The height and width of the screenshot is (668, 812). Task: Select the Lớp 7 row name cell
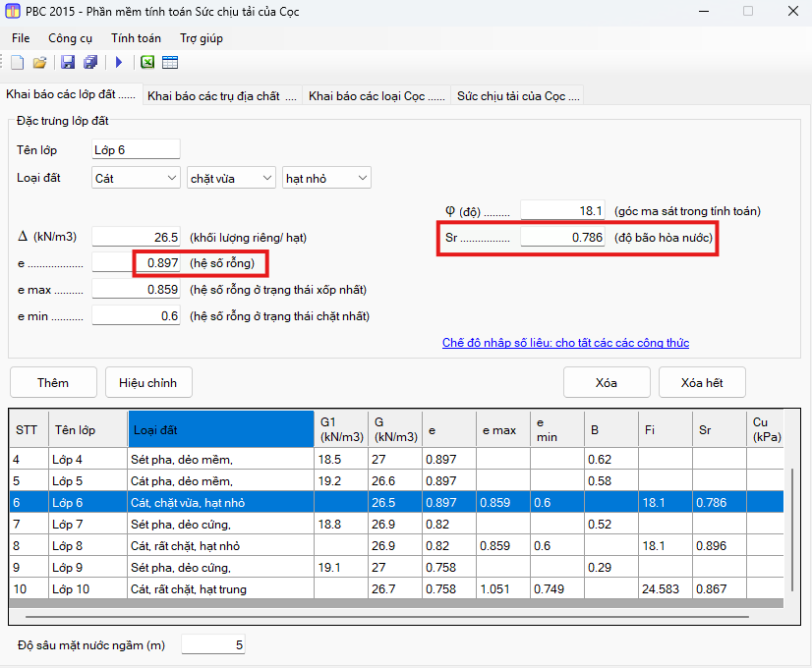click(x=88, y=525)
